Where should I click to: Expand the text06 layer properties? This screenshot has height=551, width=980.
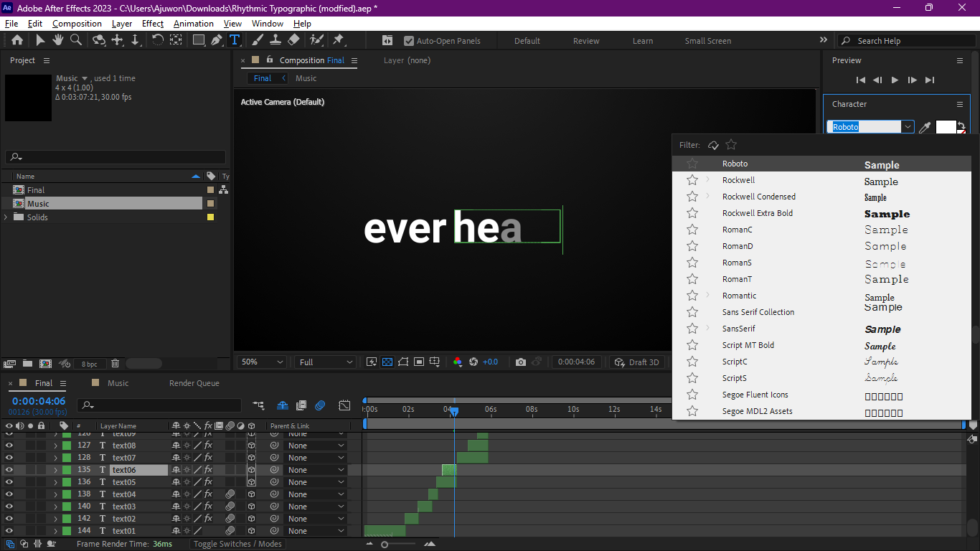pyautogui.click(x=55, y=471)
